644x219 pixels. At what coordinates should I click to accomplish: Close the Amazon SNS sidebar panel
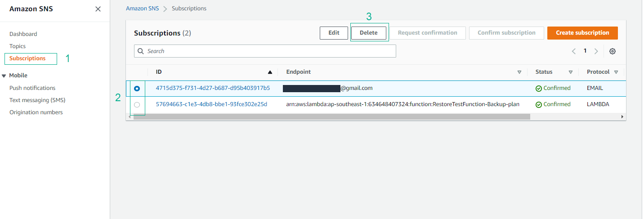coord(98,9)
